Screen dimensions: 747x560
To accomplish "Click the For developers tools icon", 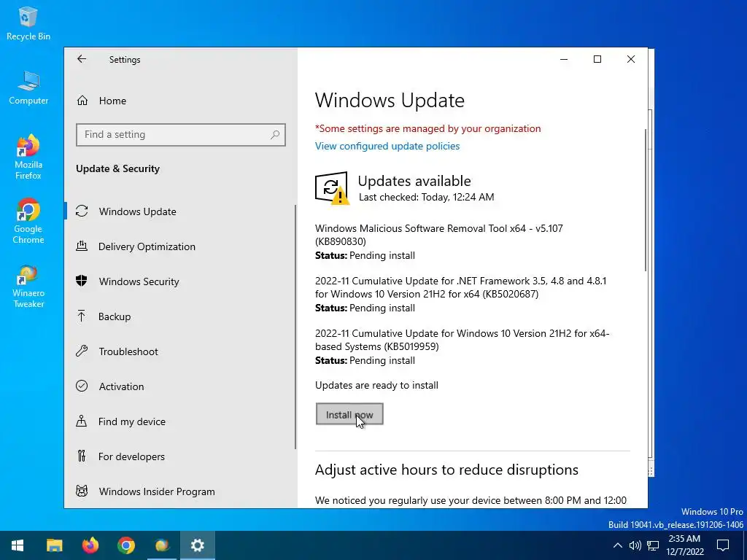I will click(82, 456).
